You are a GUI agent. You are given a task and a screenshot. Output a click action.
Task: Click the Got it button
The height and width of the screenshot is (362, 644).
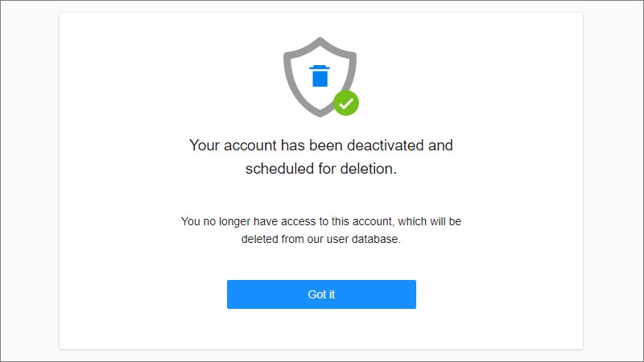click(x=321, y=294)
